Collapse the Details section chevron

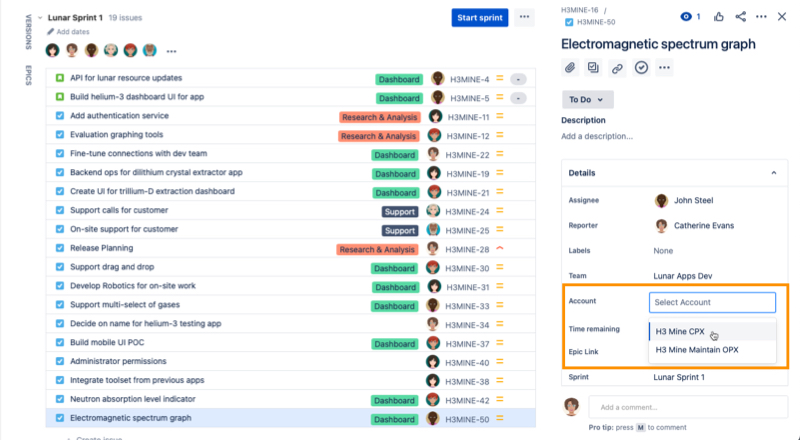(x=773, y=173)
